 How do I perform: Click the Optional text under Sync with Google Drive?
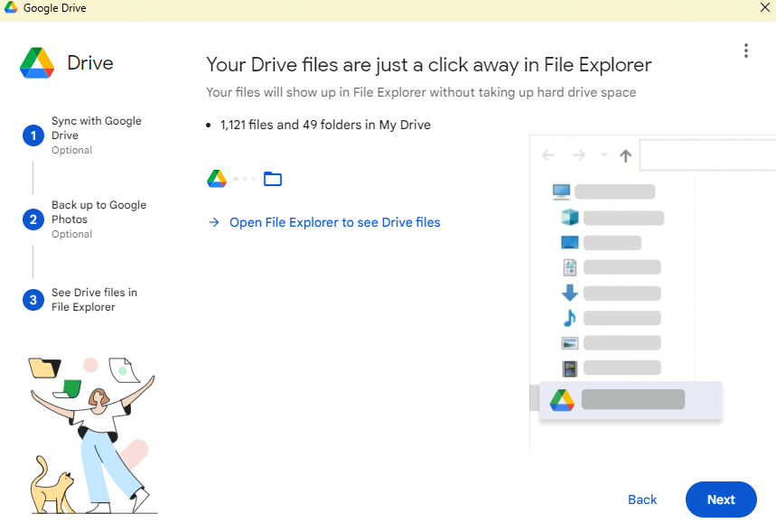point(71,150)
